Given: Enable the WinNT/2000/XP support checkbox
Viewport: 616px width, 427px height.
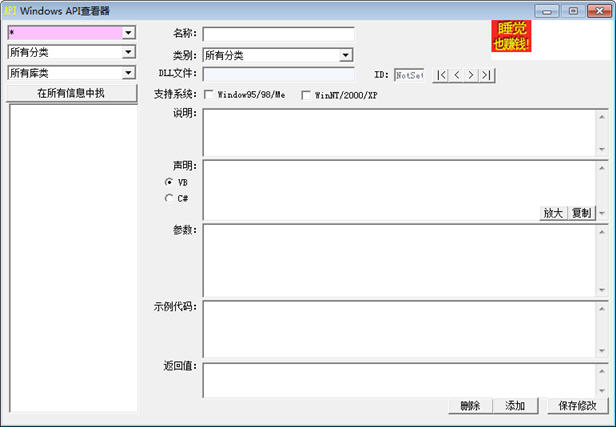Looking at the screenshot, I should (x=306, y=95).
